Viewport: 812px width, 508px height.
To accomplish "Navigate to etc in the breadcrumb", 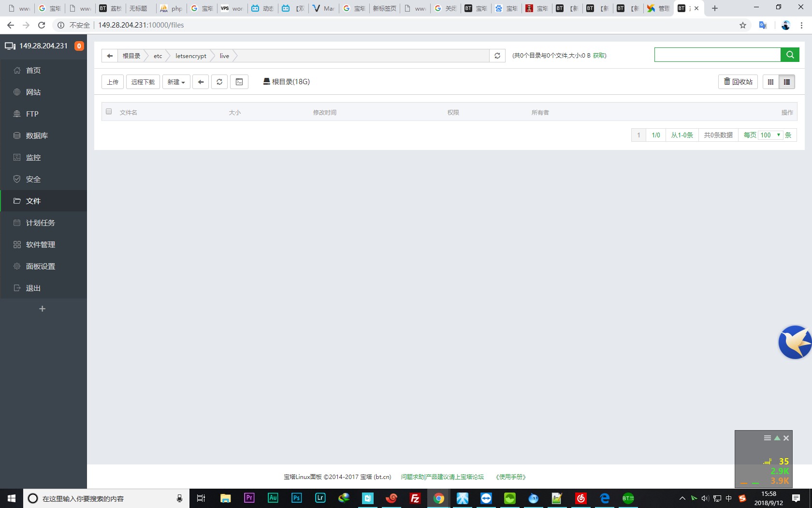I will point(158,56).
